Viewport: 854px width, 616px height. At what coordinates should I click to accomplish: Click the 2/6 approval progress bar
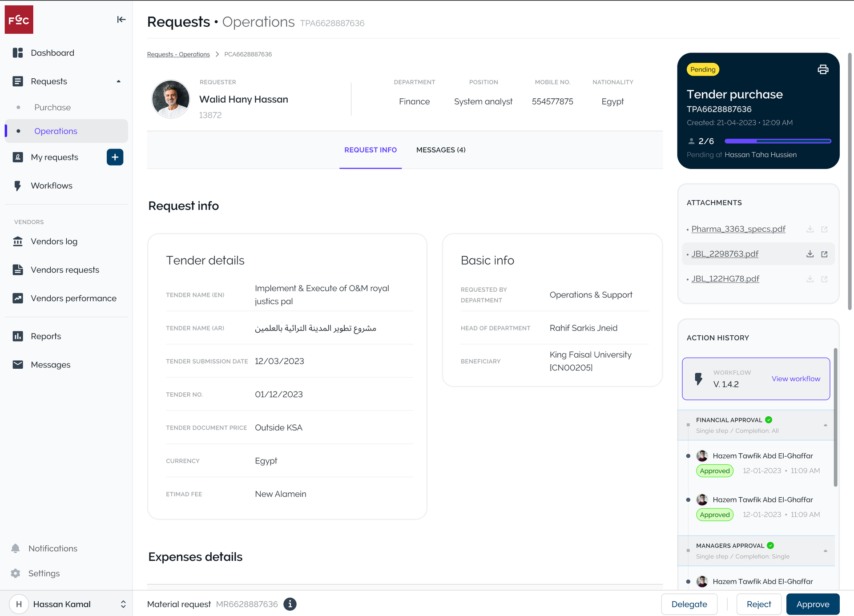pyautogui.click(x=777, y=141)
